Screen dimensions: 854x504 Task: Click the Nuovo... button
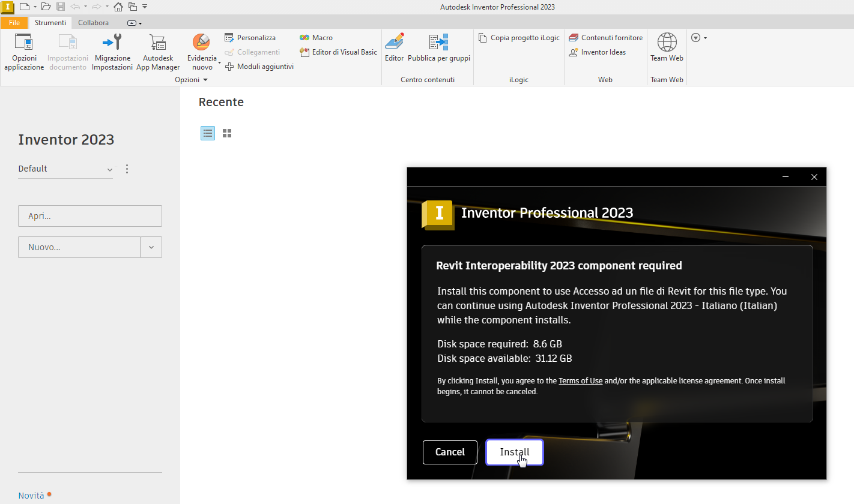click(79, 247)
